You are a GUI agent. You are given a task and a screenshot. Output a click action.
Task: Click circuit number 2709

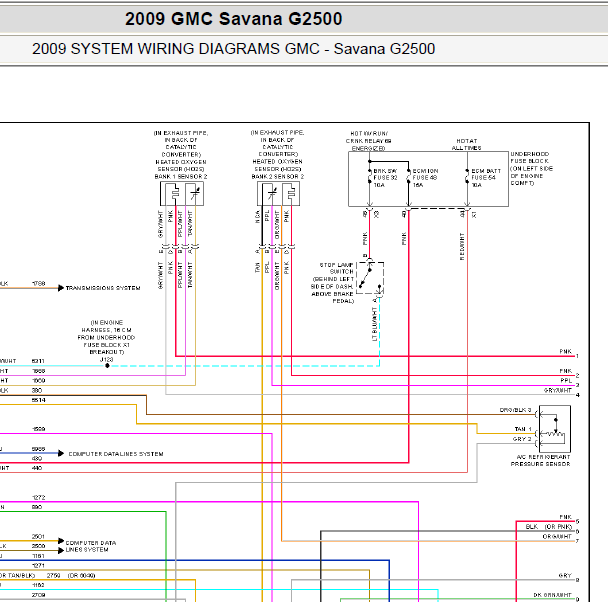tap(38, 595)
